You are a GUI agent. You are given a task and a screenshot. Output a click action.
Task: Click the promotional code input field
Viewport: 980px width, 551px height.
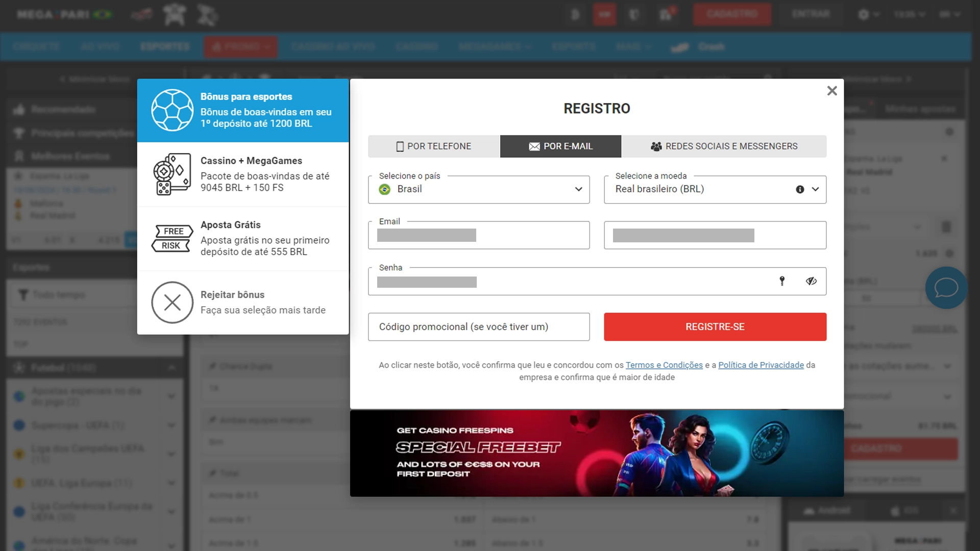pyautogui.click(x=479, y=327)
